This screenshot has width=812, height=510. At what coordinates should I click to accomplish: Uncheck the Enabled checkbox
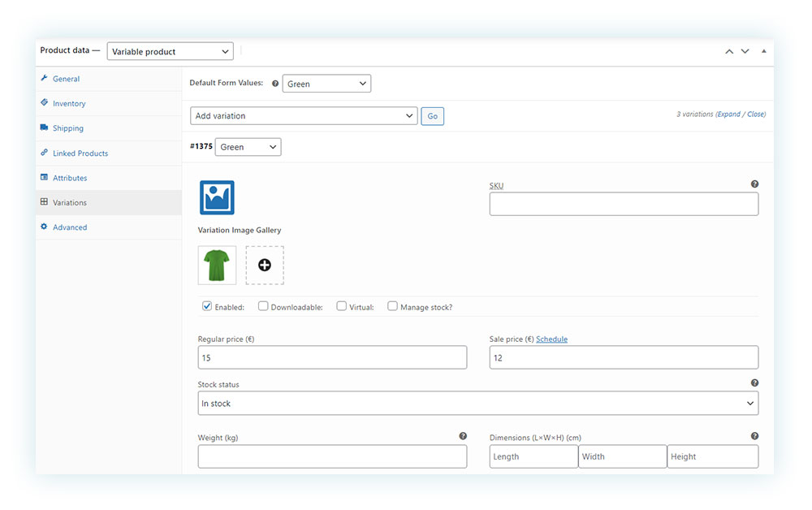tap(207, 306)
